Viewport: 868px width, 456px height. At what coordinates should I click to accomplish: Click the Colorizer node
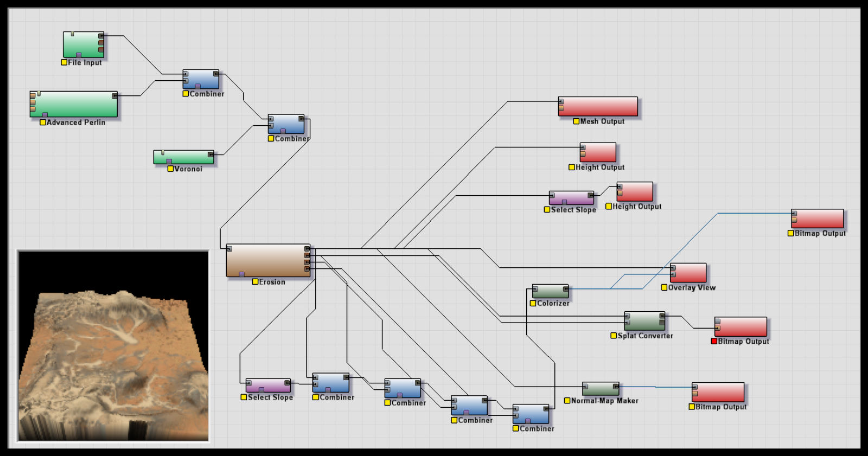[550, 291]
